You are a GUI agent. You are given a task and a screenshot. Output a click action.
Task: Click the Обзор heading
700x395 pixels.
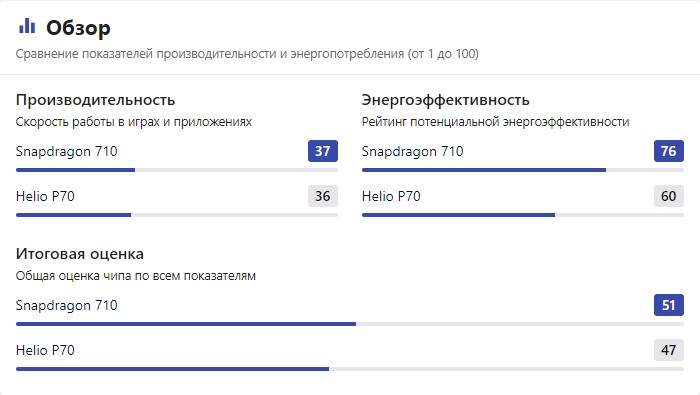tap(78, 28)
